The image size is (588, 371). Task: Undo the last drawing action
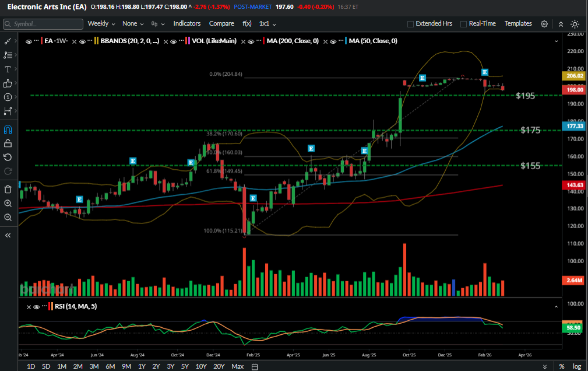pyautogui.click(x=8, y=157)
